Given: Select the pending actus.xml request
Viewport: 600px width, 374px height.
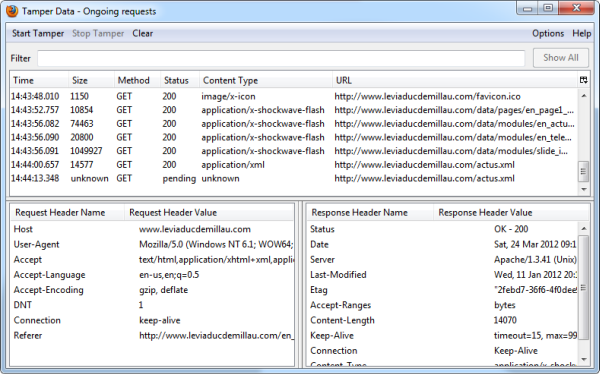Looking at the screenshot, I should (x=294, y=178).
